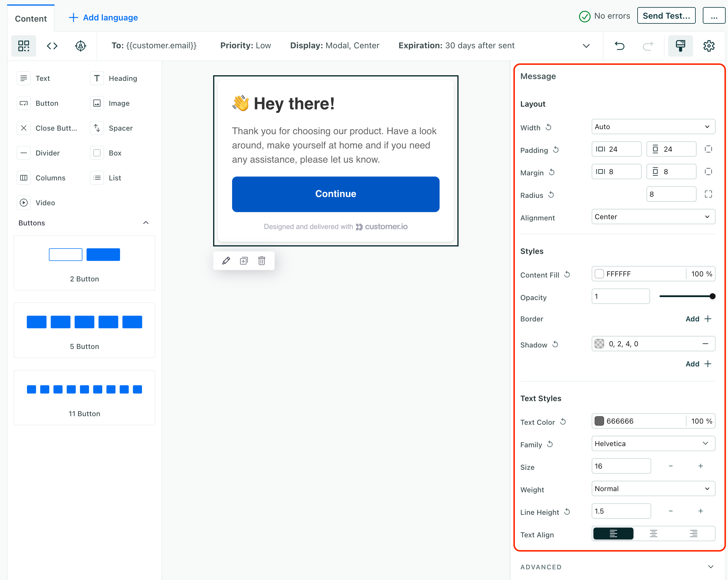Open the Family dropdown showing Helvetica
This screenshot has height=580, width=728.
coord(653,444)
